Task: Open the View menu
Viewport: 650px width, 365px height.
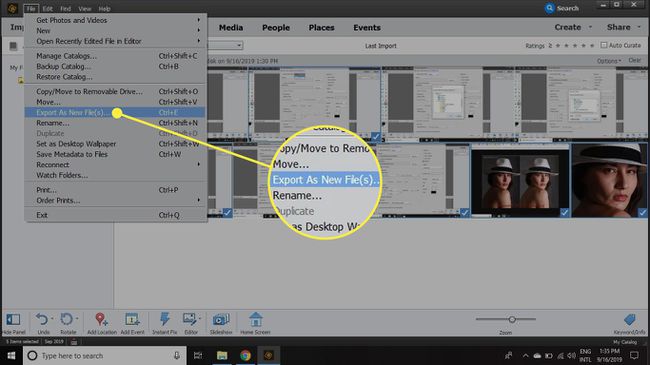Action: coord(85,8)
